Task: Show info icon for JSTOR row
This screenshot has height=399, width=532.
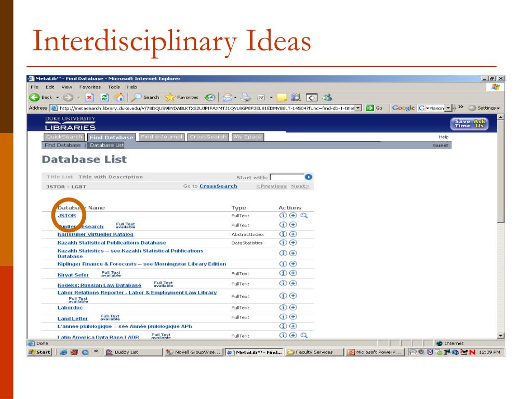Action: click(x=283, y=216)
